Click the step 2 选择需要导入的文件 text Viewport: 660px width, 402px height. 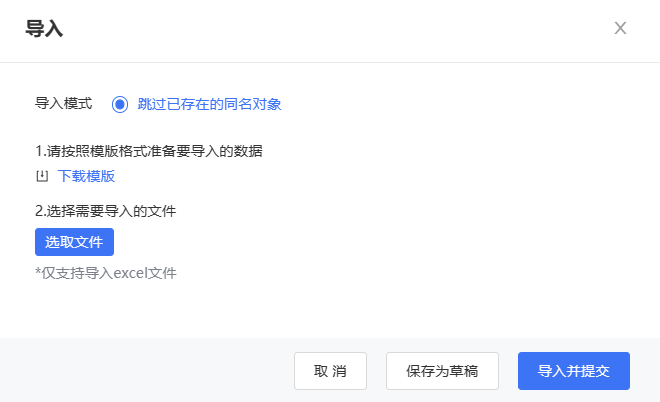106,211
